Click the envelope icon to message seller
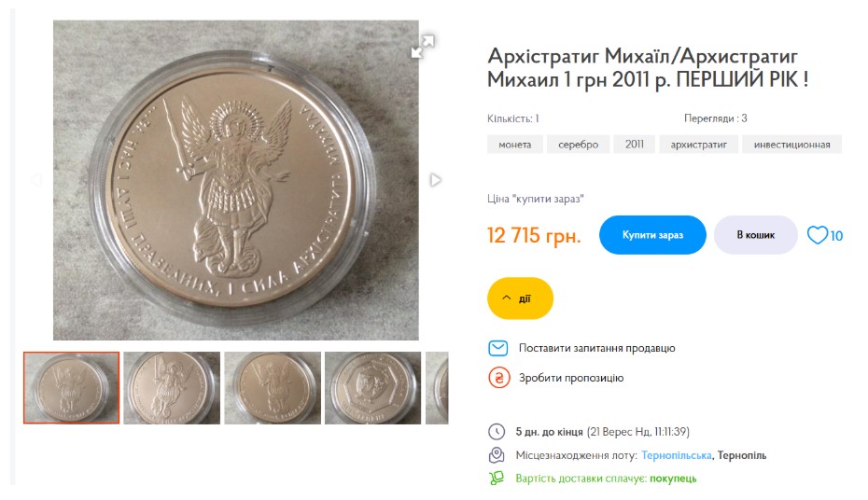The width and height of the screenshot is (868, 500). 498,348
